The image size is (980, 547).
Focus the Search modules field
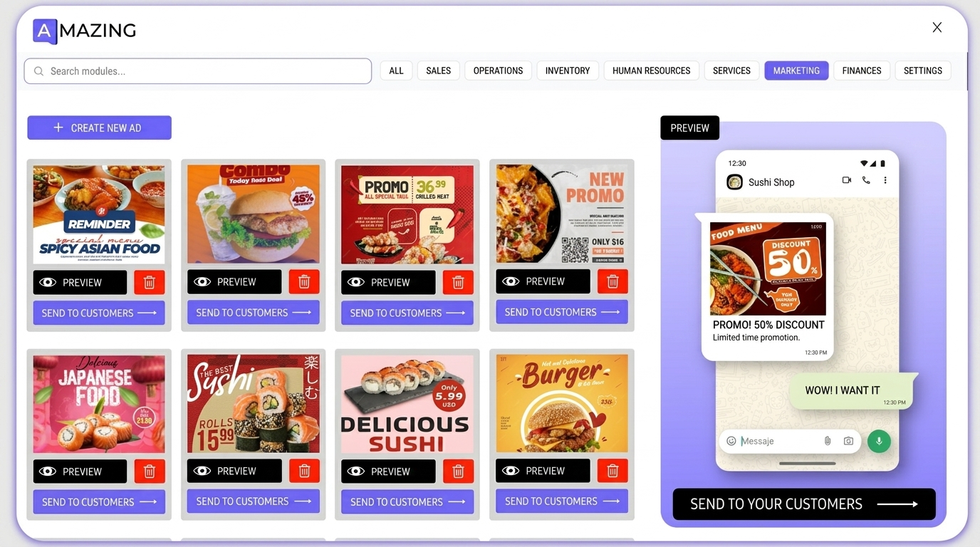[198, 71]
